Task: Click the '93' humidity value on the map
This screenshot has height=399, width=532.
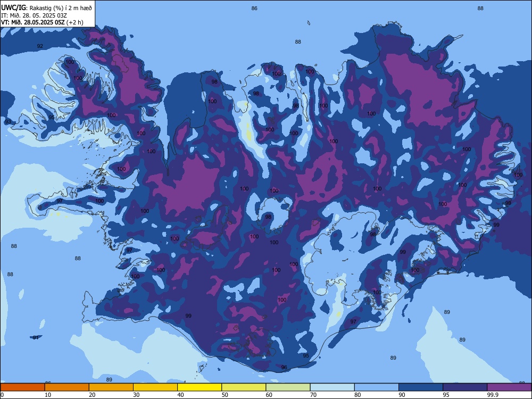Action: coord(8,122)
